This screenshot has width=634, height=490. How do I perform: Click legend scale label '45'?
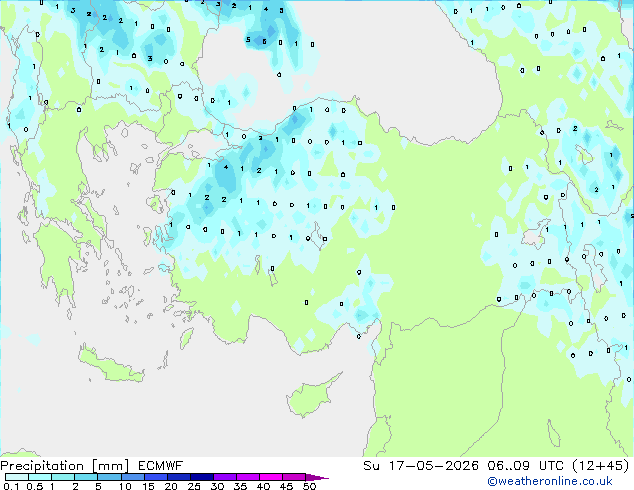(x=286, y=486)
